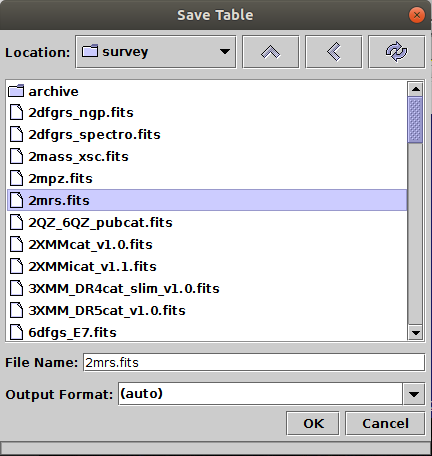This screenshot has width=432, height=456.
Task: Close the Save Table window
Action: (x=416, y=15)
